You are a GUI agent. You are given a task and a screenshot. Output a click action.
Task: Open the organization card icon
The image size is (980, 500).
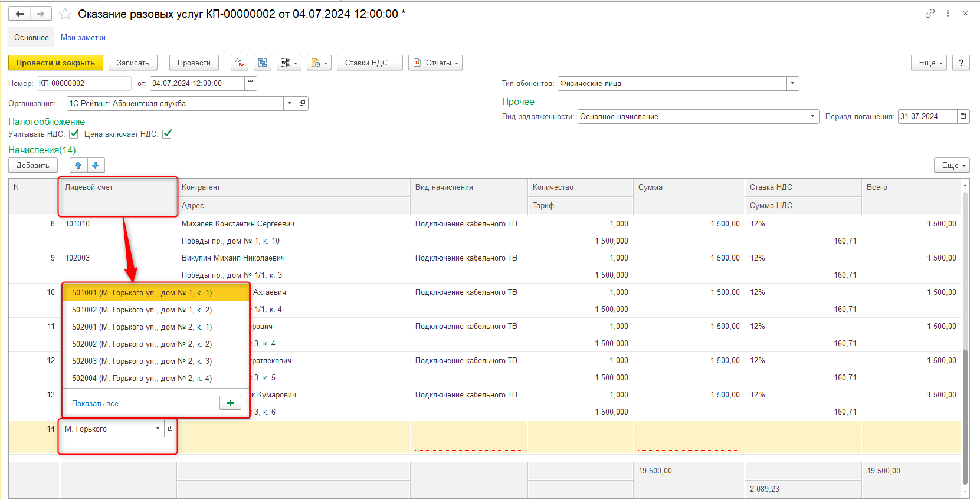click(x=302, y=103)
